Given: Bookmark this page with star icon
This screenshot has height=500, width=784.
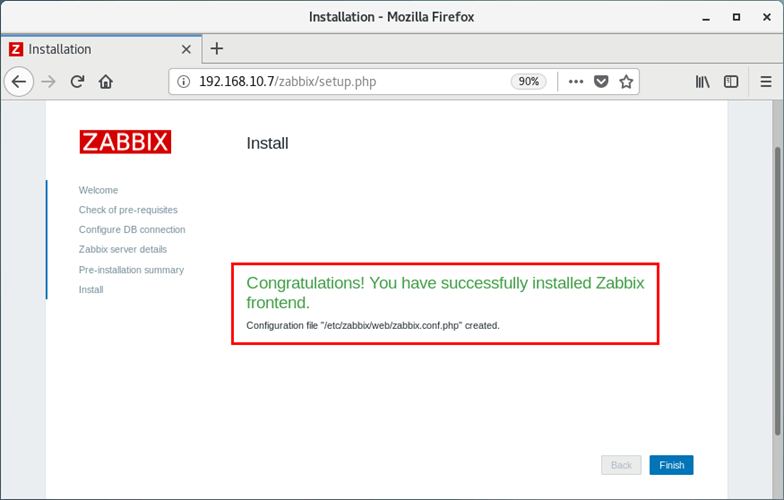Looking at the screenshot, I should (626, 82).
